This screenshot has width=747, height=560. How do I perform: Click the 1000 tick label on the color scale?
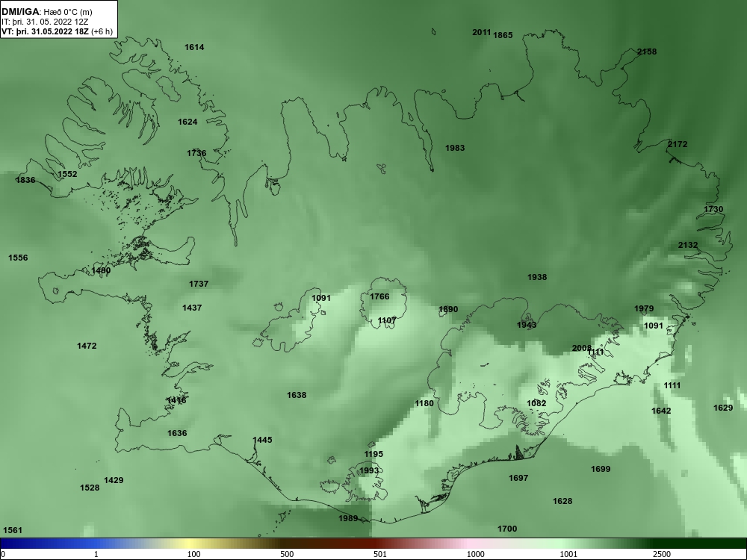tap(475, 554)
